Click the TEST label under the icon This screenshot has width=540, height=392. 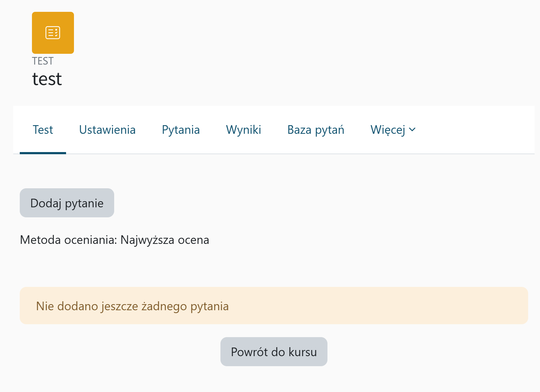(43, 61)
